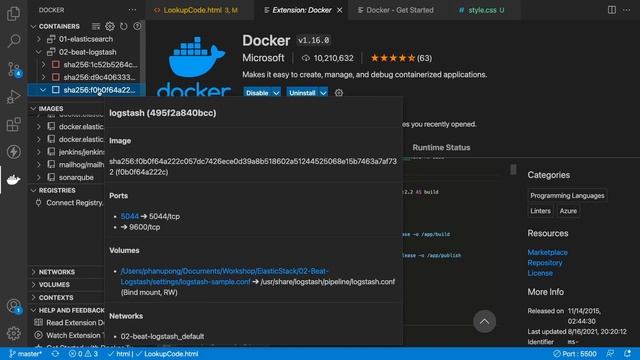Open errors and warnings count in status bar
640x360 pixels.
[83, 354]
